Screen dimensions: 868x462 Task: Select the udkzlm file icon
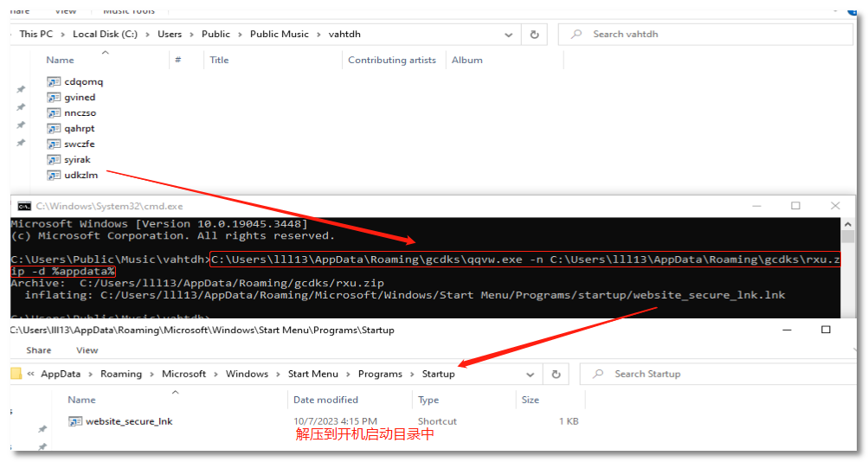[x=55, y=176]
